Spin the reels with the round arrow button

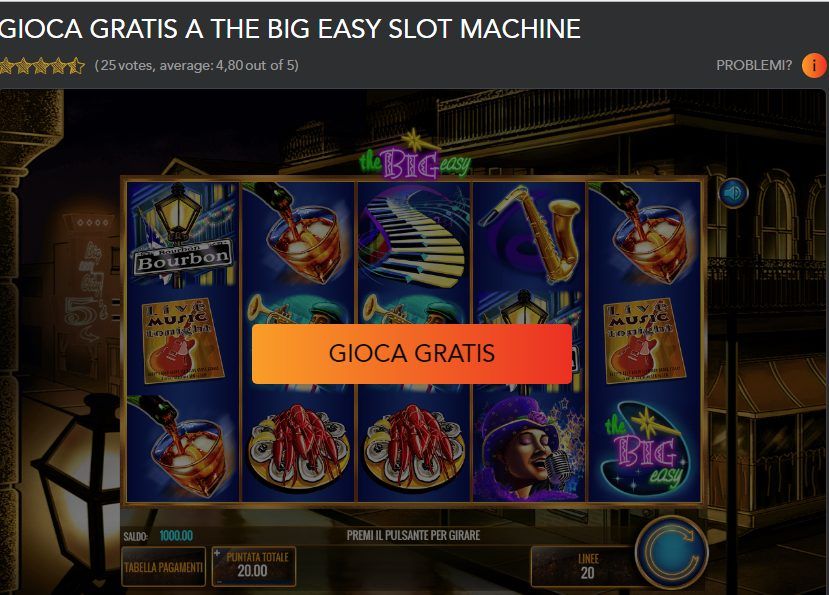tap(671, 553)
